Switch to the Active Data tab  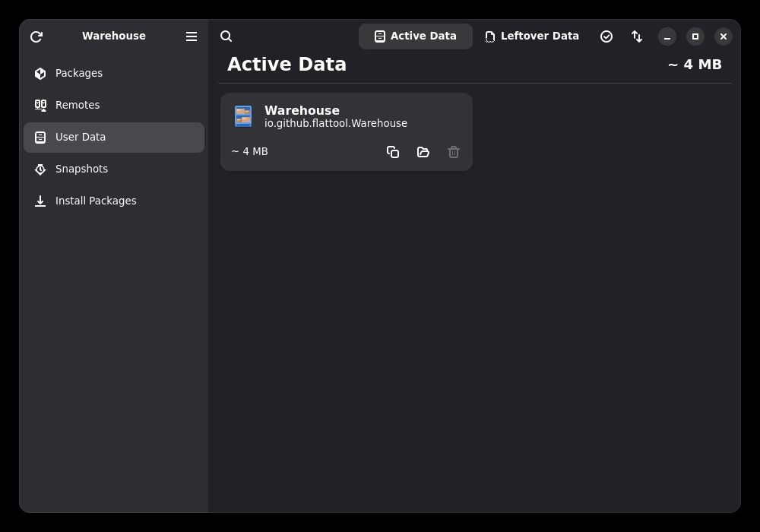[416, 36]
